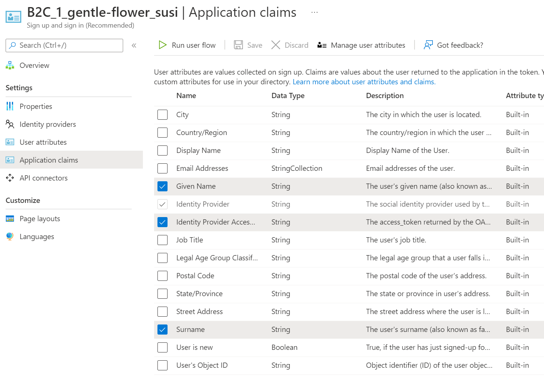Screen dimensions: 544x392
Task: Click inside the Search field
Action: tap(63, 45)
